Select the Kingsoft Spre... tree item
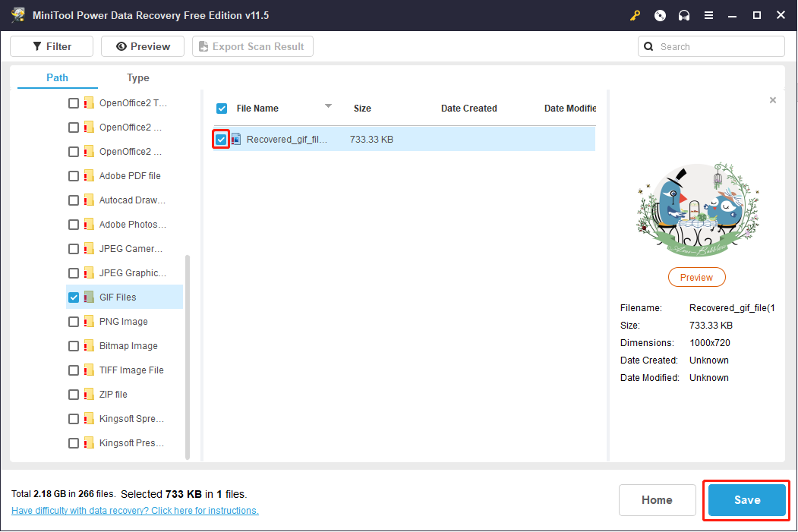798x532 pixels. coord(131,419)
